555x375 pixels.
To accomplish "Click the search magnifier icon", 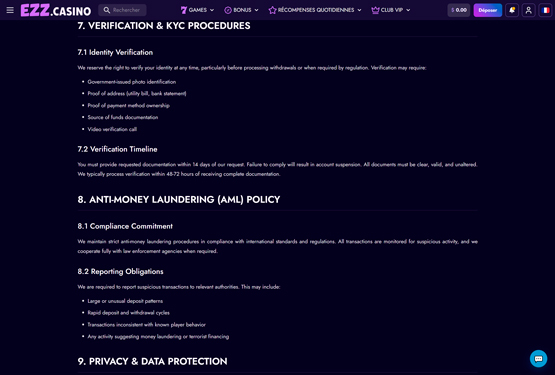I will (x=107, y=10).
